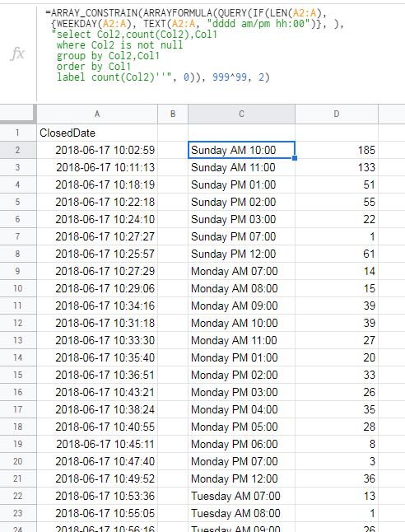Click cell with 2018-06-17 10:47:40
This screenshot has width=405, height=532.
coord(97,461)
